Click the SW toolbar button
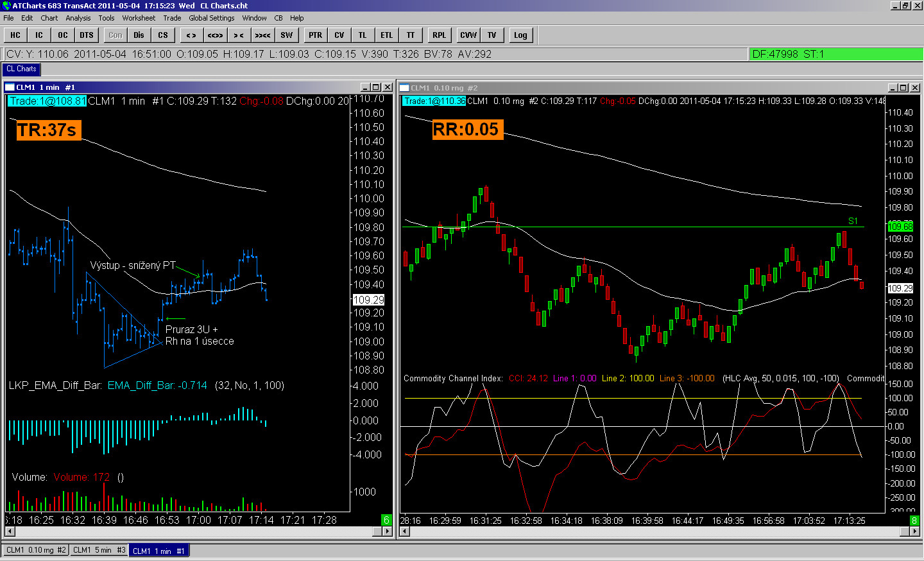This screenshot has height=561, width=924. (287, 35)
